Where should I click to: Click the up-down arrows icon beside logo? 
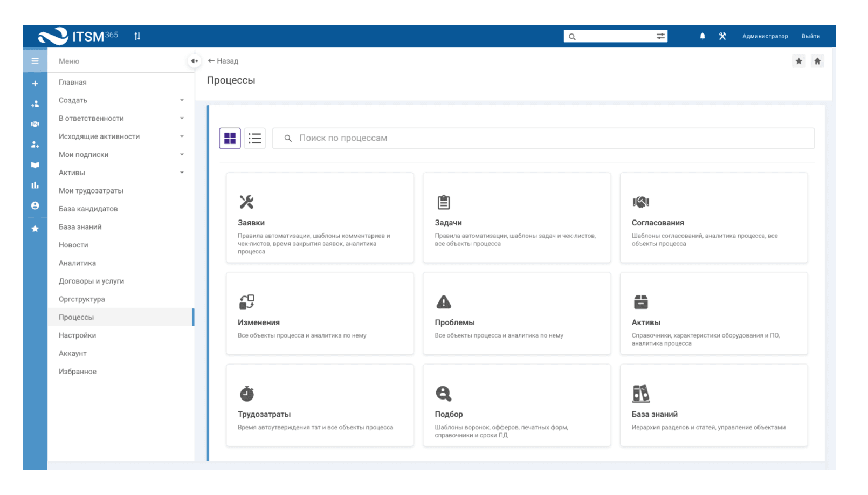point(137,36)
